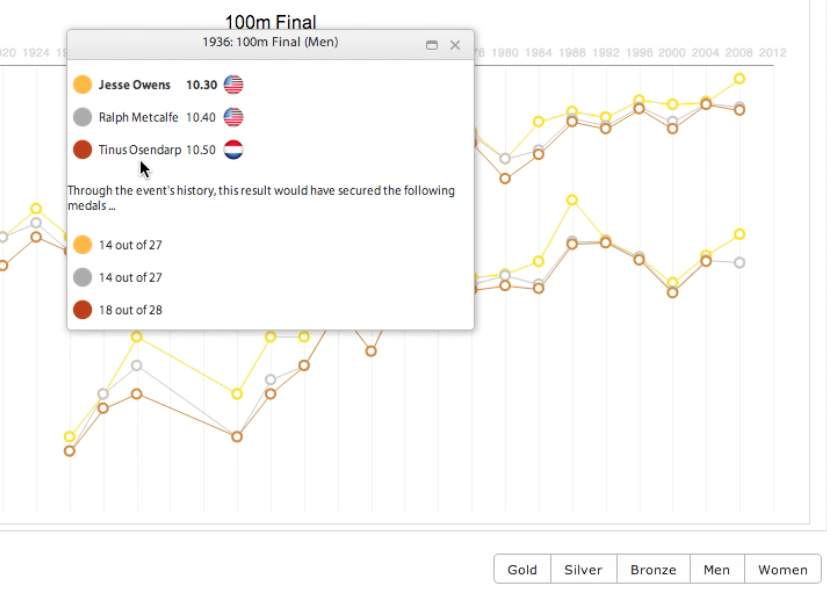Click the gold circle next to 14 out of 27
827x592 pixels.
[82, 245]
